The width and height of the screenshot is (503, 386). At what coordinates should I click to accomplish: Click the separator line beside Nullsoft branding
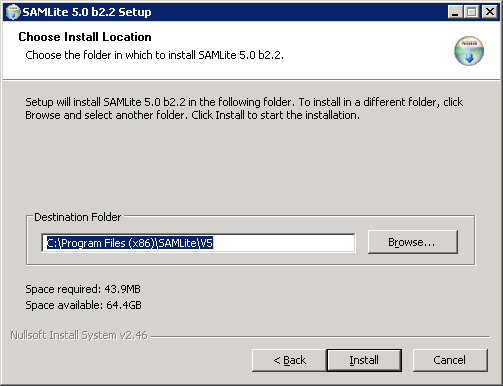tap(321, 336)
